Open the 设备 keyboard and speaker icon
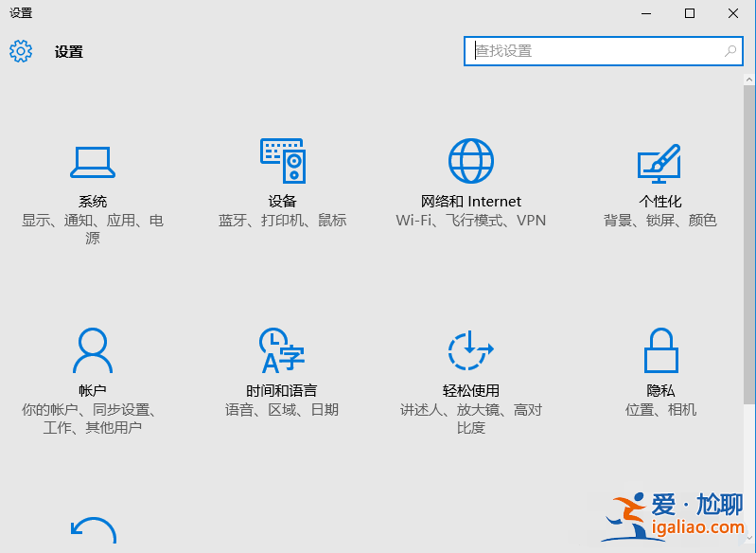Screen dimensions: 756x553 click(283, 161)
